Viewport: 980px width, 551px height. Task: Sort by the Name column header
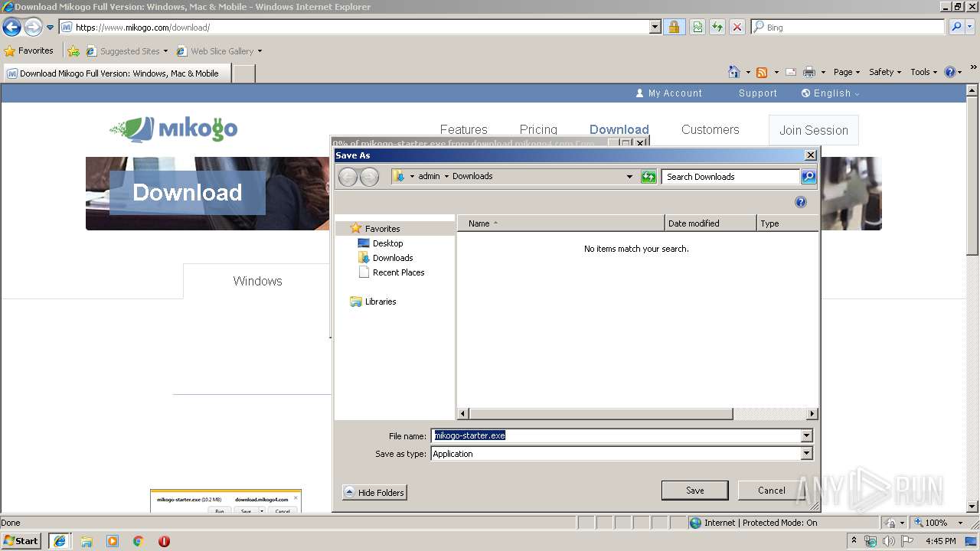point(561,223)
